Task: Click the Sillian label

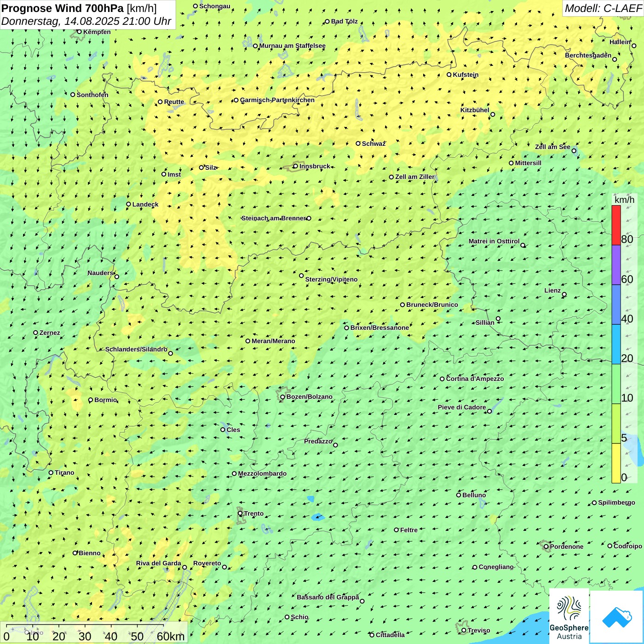Action: click(485, 322)
